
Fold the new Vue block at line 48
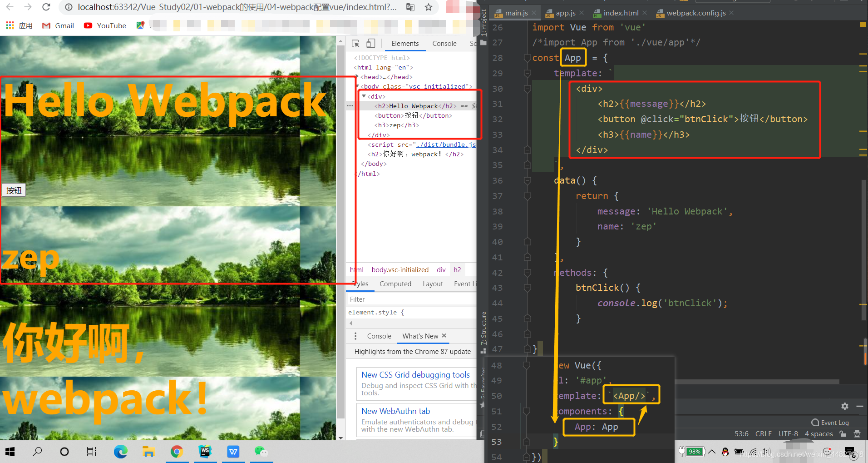pos(527,365)
